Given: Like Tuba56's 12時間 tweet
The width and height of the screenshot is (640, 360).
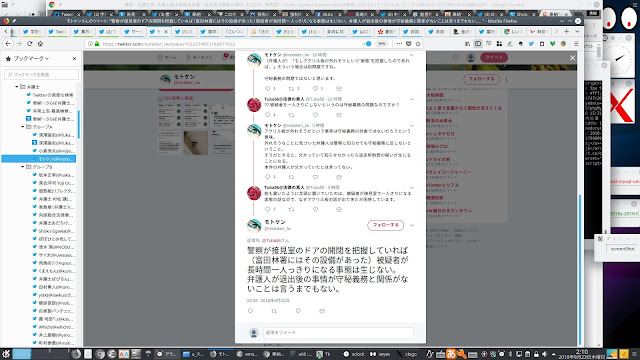Looking at the screenshot, I should (316, 115).
